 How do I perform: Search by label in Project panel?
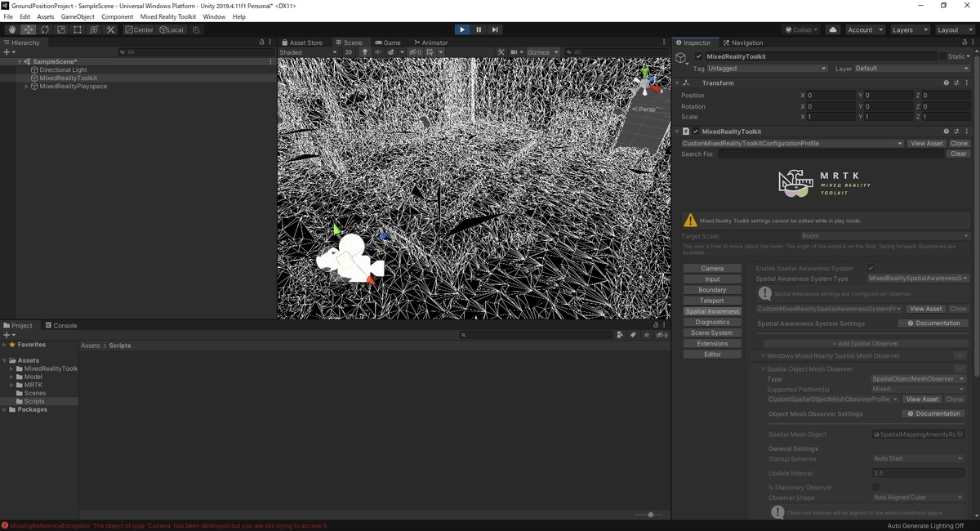click(633, 335)
